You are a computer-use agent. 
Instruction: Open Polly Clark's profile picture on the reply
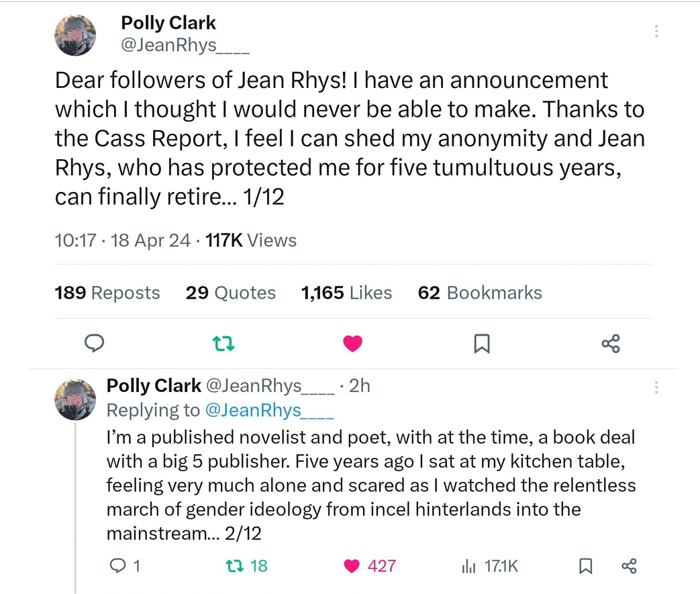coord(74,399)
